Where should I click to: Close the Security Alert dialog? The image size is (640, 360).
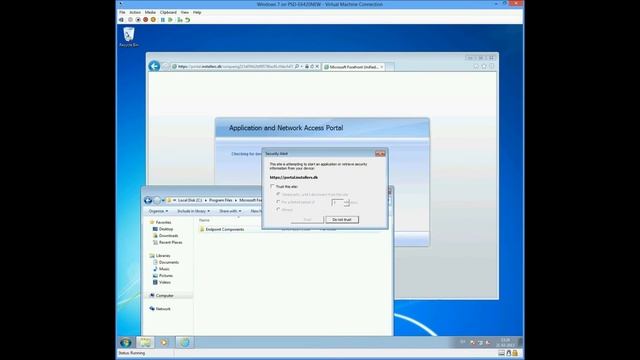click(380, 154)
